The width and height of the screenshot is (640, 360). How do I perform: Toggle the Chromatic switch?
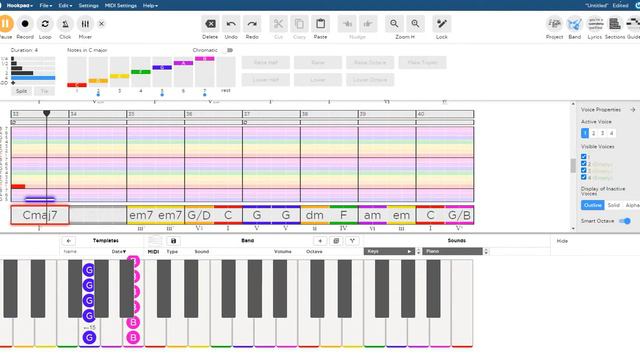coord(229,50)
